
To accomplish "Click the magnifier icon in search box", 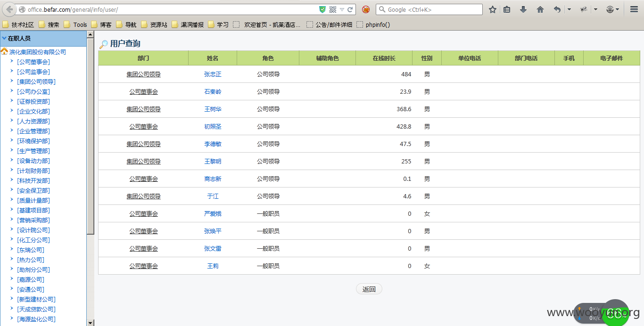I will coord(382,9).
